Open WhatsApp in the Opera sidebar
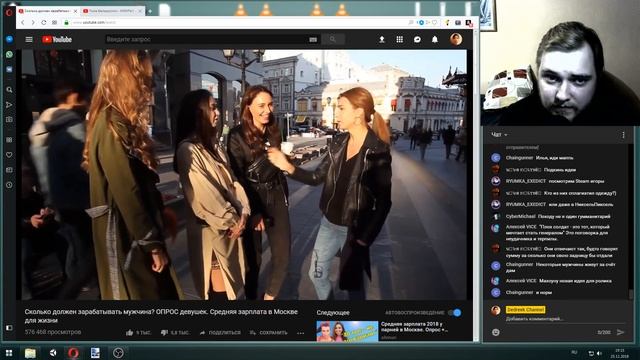Screen dimensions: 640x360 [x=9, y=54]
